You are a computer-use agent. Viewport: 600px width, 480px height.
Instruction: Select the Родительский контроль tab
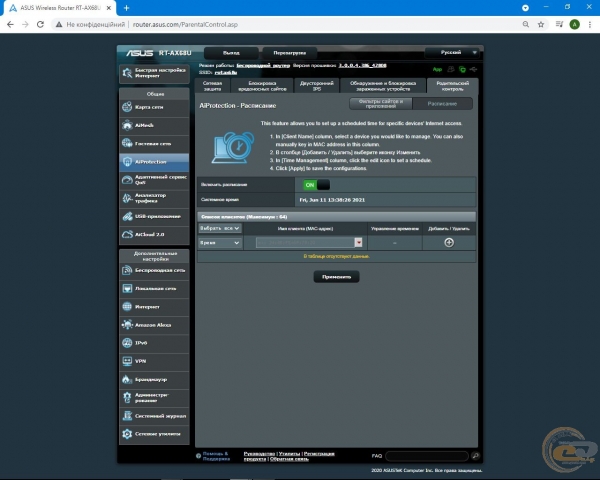point(452,86)
